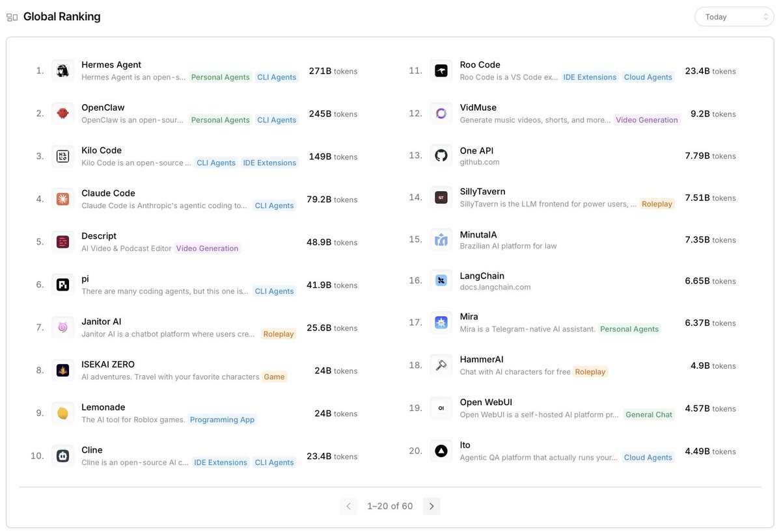Open the SillyTavern title link

pos(482,191)
